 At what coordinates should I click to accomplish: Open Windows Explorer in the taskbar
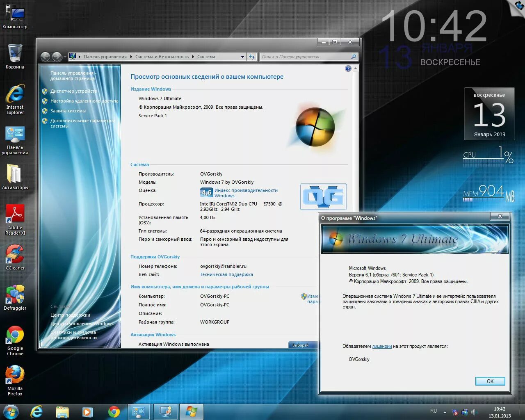pyautogui.click(x=62, y=411)
